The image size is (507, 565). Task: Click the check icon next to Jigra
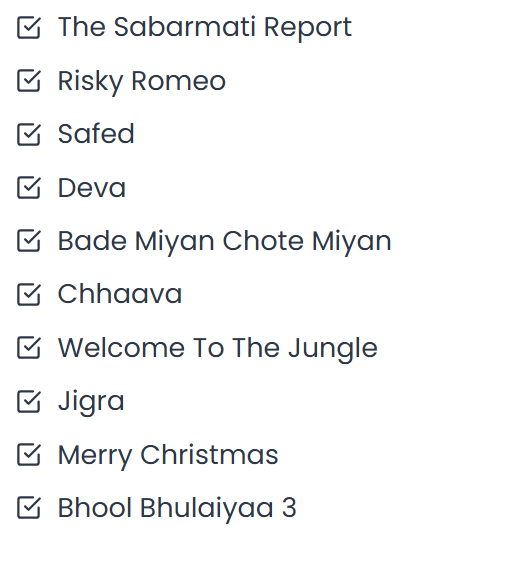[29, 401]
